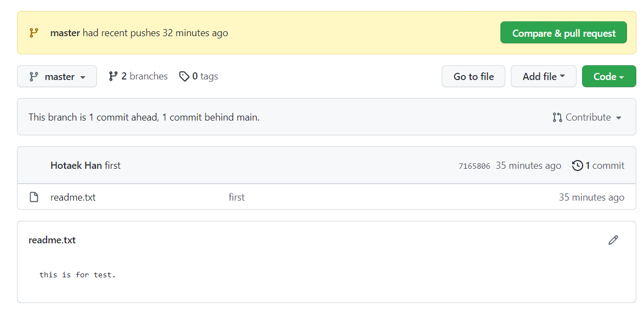Screen dimensions: 644x325
Task: Click the tag icon next to 0 tags
Action: 184,76
